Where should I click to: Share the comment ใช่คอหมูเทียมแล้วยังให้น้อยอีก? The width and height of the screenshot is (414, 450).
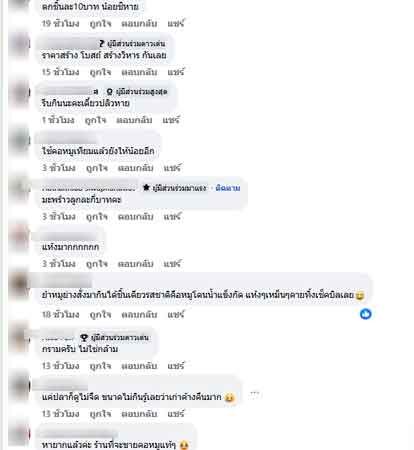(x=172, y=168)
